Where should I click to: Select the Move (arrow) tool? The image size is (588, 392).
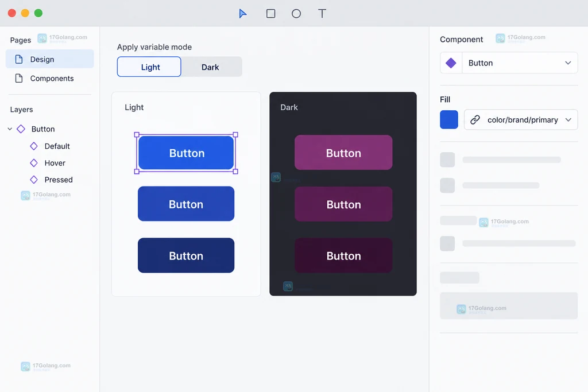click(243, 14)
